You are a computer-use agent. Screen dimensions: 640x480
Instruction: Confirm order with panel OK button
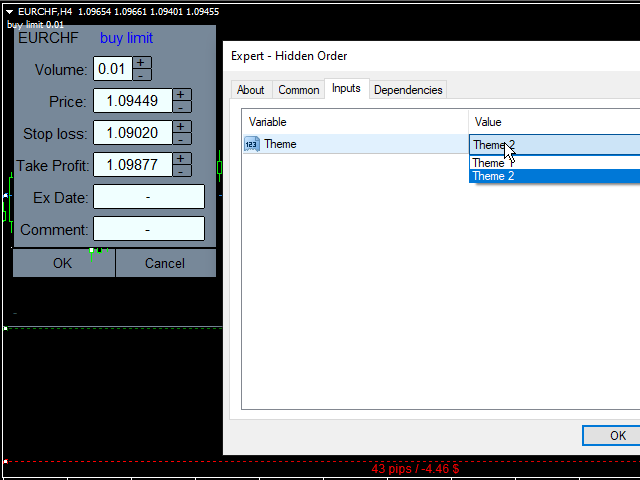[x=64, y=263]
